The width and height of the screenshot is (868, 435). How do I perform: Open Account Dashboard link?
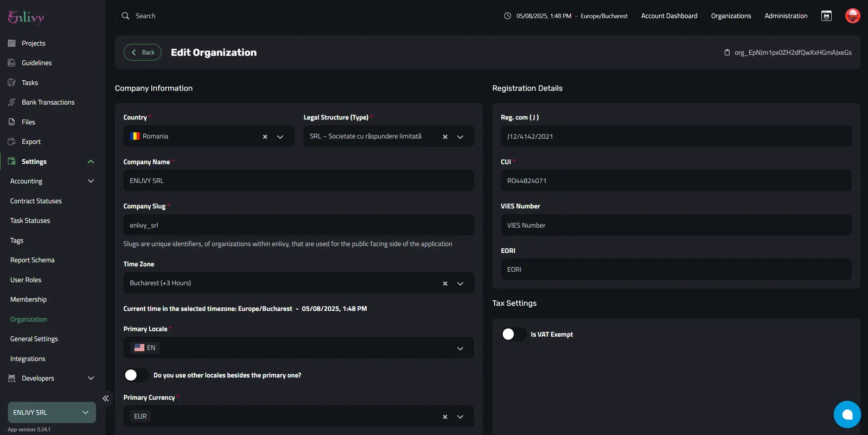click(x=669, y=16)
